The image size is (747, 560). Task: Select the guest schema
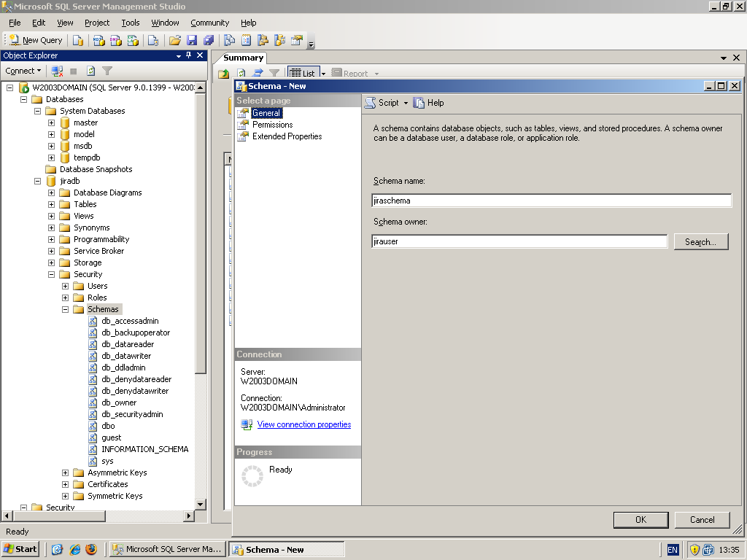point(111,437)
